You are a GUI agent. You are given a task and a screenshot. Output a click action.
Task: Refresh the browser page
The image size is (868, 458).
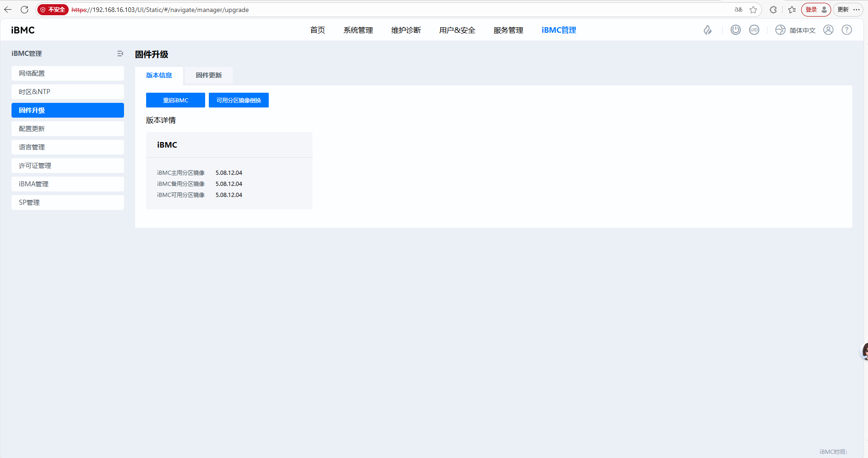(24, 10)
